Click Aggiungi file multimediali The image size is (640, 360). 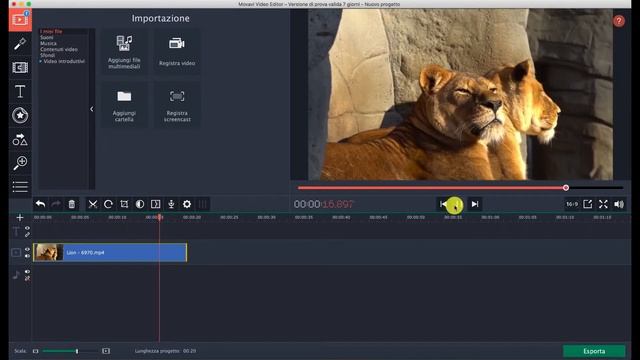124,51
